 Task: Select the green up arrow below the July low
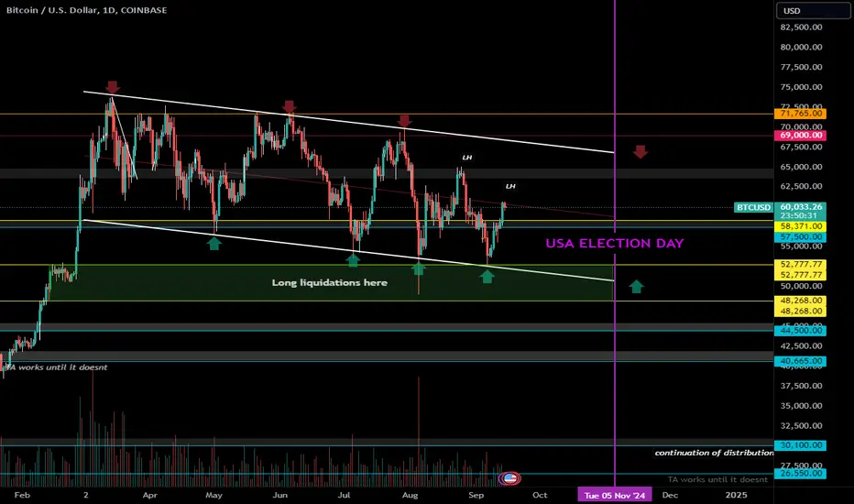[x=353, y=260]
